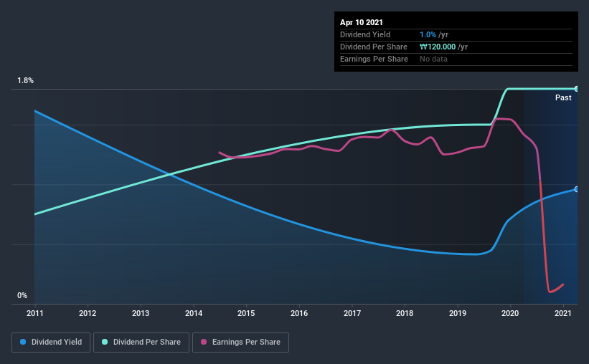
Task: Select the 2014 label on the timeline axis
Action: [x=194, y=313]
